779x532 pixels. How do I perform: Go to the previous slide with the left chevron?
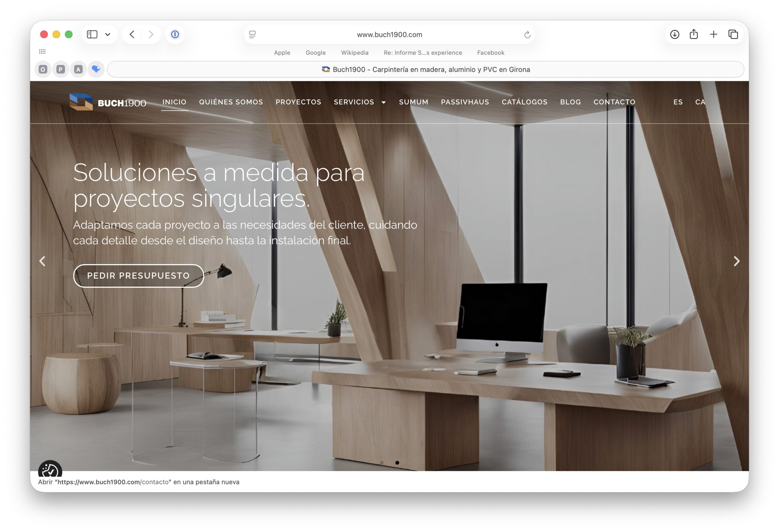(x=42, y=261)
